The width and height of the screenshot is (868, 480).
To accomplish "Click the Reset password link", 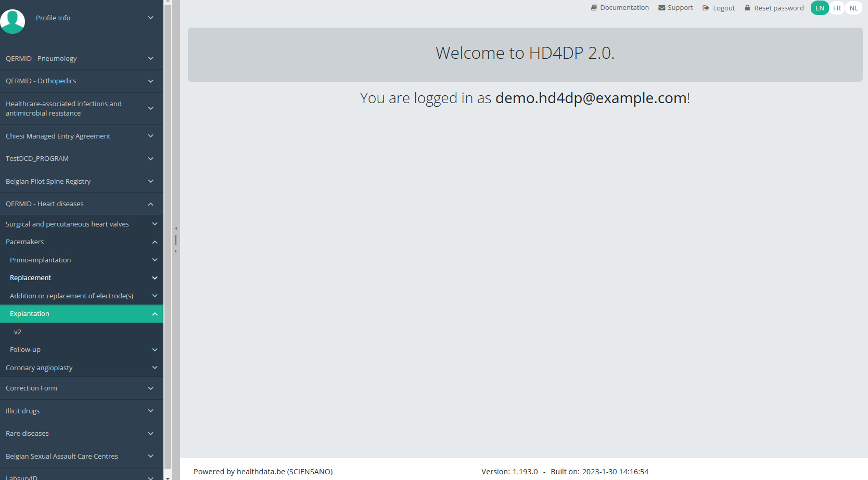I will pyautogui.click(x=778, y=8).
